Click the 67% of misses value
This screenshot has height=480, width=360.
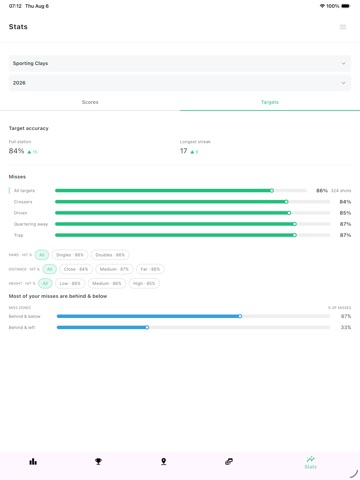(x=346, y=316)
